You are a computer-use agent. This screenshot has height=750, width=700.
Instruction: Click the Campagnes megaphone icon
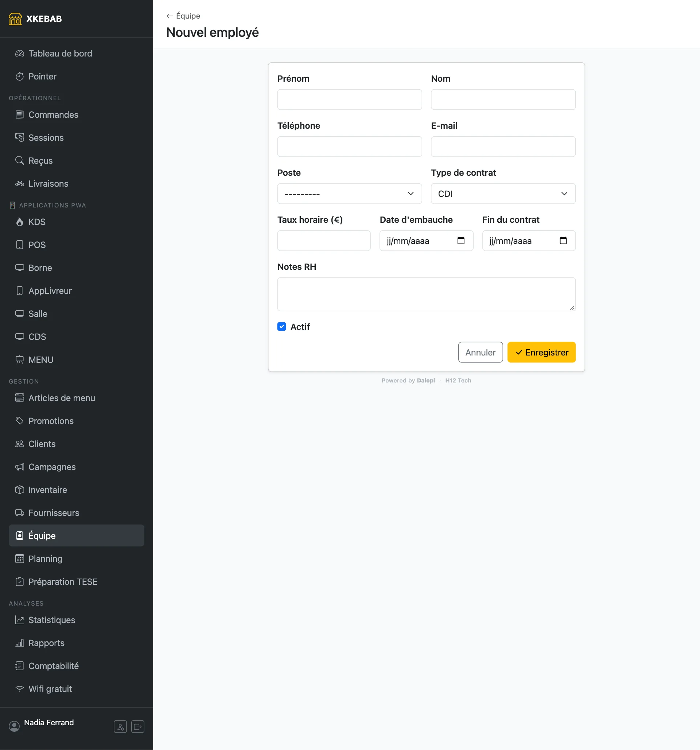pos(20,467)
